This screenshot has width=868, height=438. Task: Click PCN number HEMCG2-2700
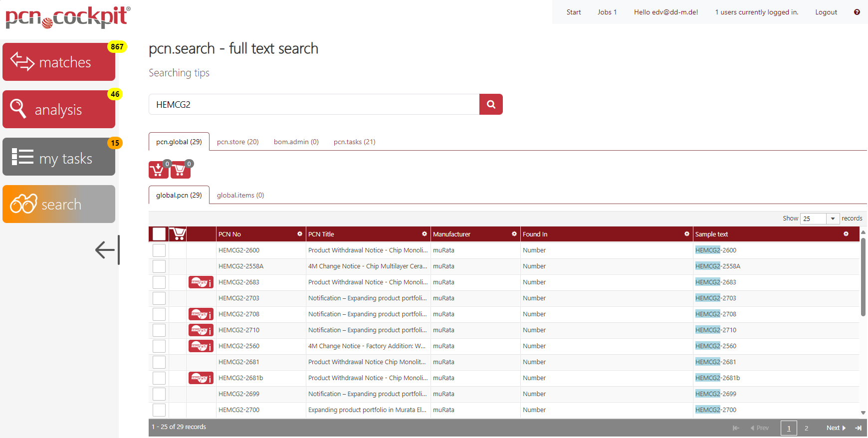pos(239,410)
